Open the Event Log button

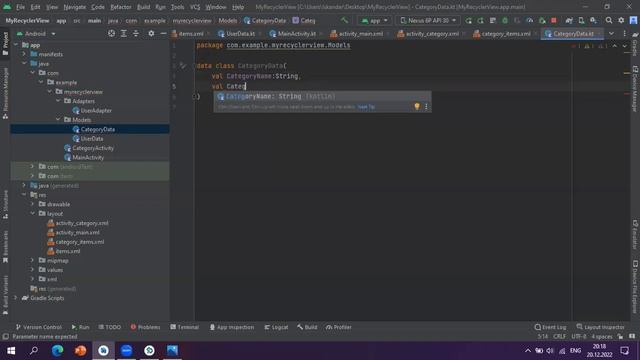(x=550, y=327)
